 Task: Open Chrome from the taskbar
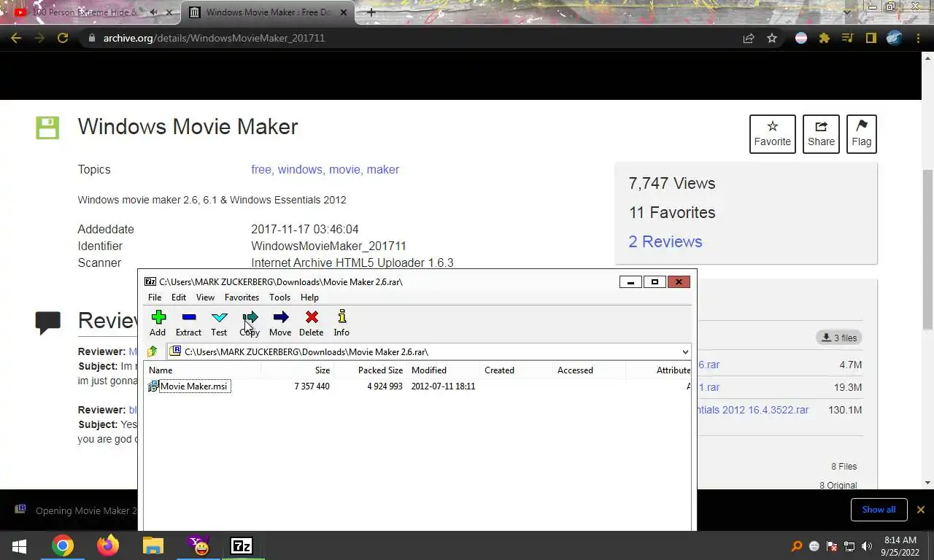point(63,545)
